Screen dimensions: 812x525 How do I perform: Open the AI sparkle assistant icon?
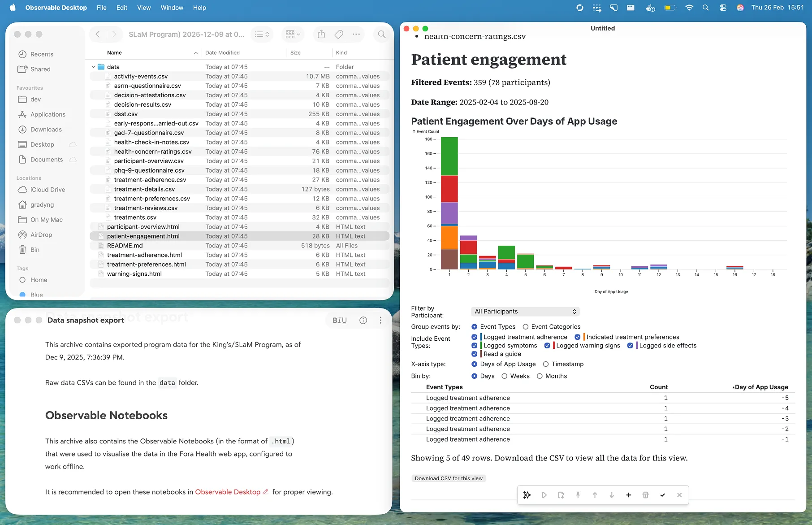(x=527, y=495)
